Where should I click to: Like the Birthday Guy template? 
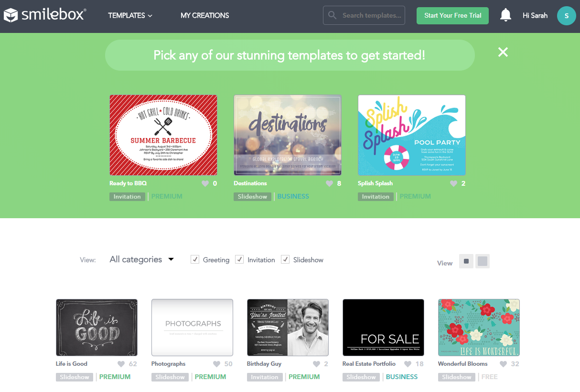317,364
